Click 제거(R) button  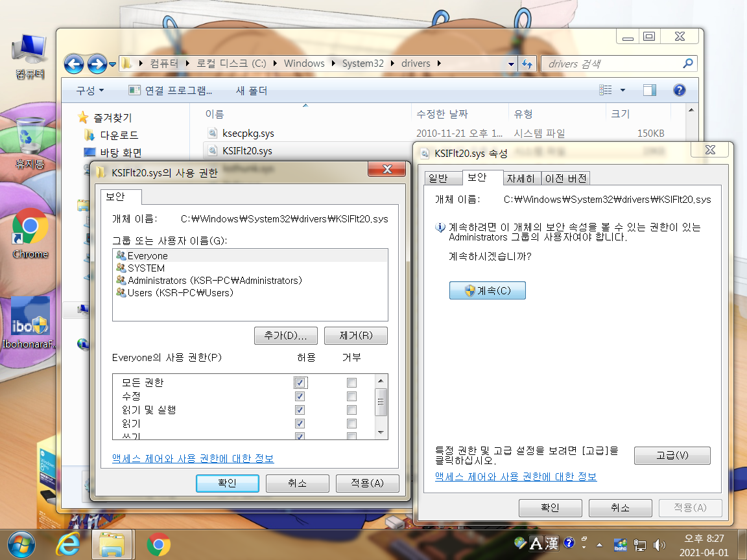click(x=356, y=335)
